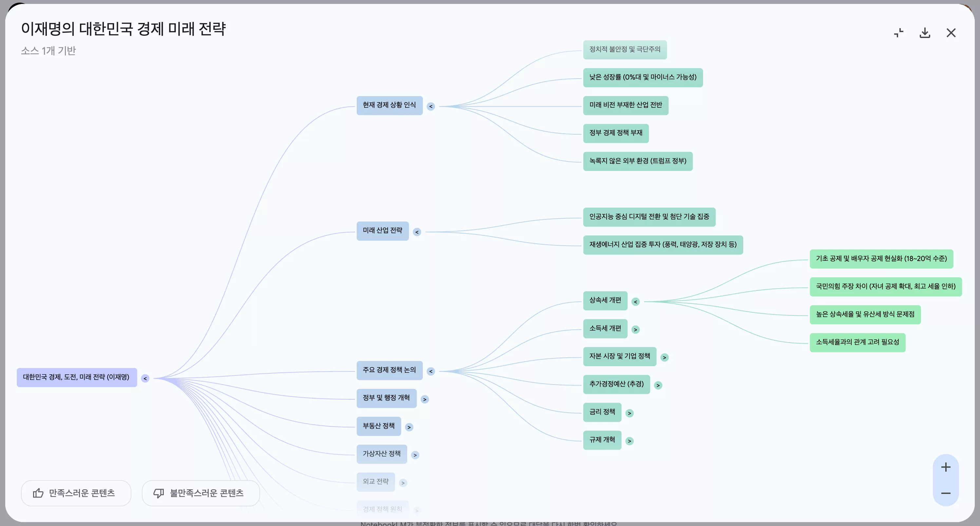
Task: Expand the 부동산 정책 node
Action: pyautogui.click(x=409, y=427)
